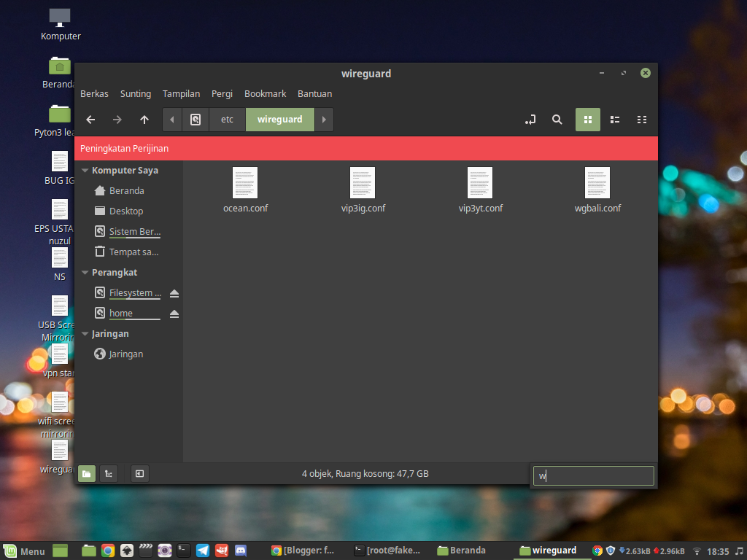
Task: Switch to compact view layout
Action: point(641,119)
